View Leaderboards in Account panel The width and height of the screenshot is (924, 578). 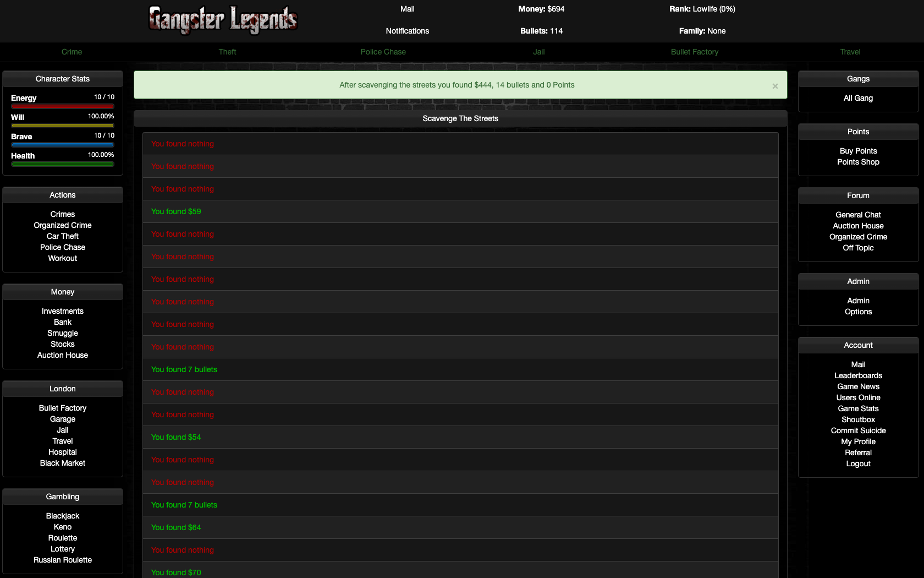(x=858, y=375)
